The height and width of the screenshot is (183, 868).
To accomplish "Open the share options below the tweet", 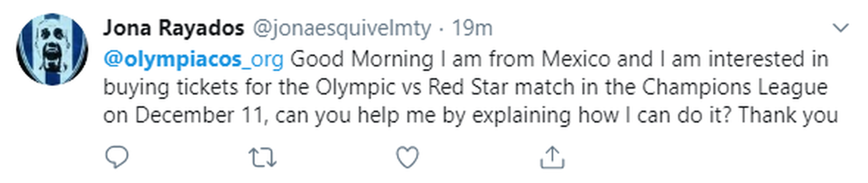I will (x=552, y=157).
